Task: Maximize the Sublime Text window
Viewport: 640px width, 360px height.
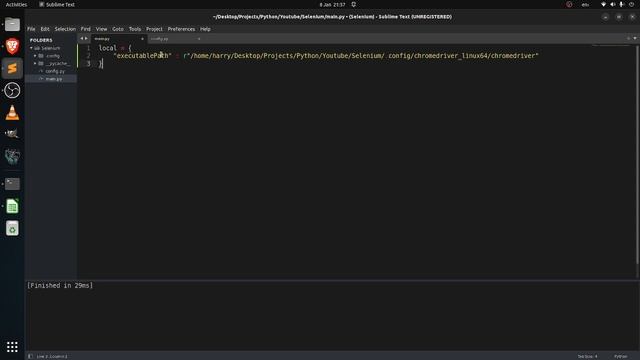Action: (619, 17)
